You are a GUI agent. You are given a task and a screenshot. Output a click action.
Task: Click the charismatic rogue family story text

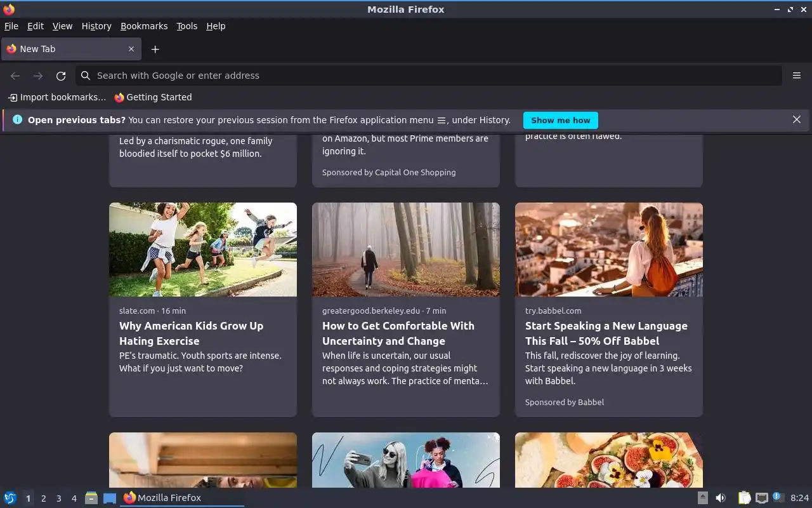click(195, 147)
